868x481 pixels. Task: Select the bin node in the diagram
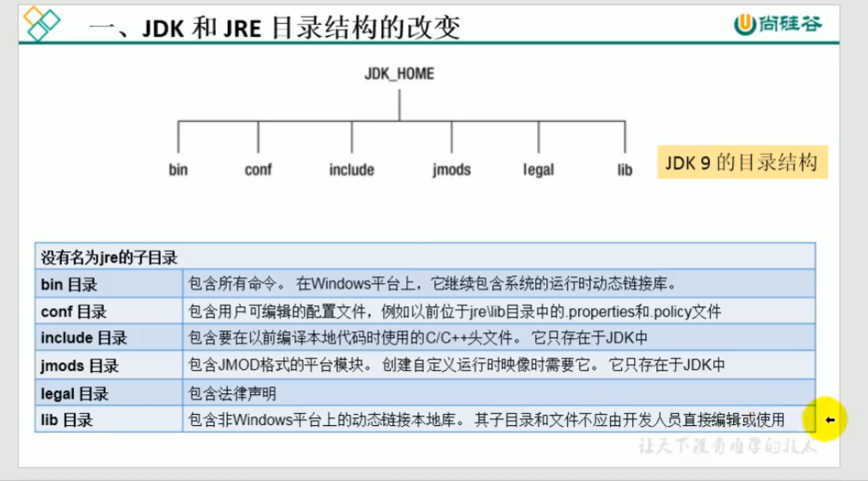coord(178,170)
